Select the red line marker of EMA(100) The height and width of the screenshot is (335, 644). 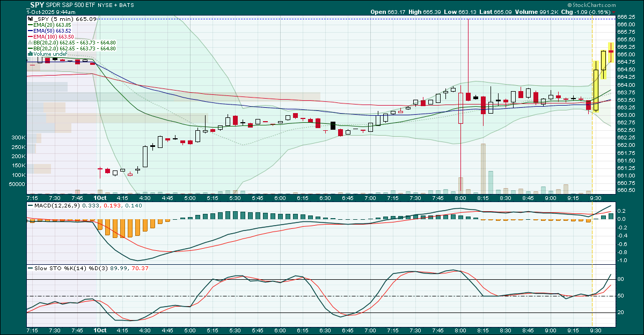30,36
